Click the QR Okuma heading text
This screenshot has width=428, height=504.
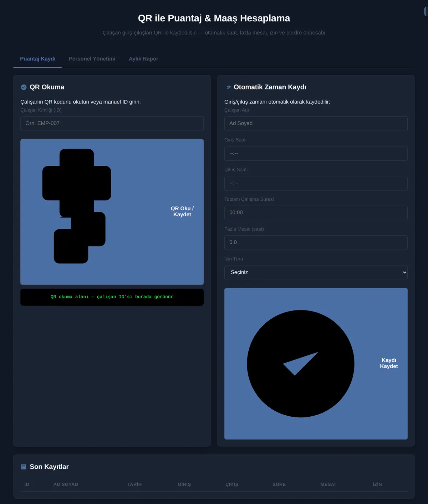click(x=47, y=87)
